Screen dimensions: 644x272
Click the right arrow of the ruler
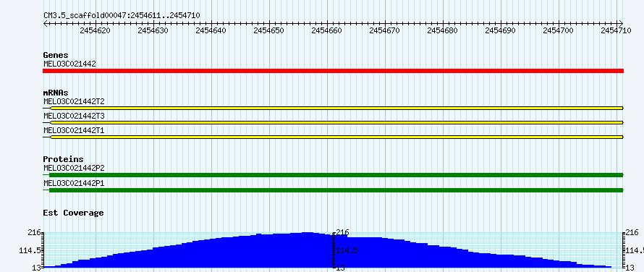621,23
